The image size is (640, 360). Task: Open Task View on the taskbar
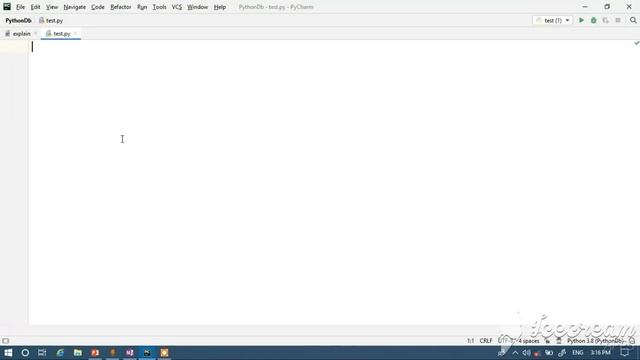(x=42, y=353)
